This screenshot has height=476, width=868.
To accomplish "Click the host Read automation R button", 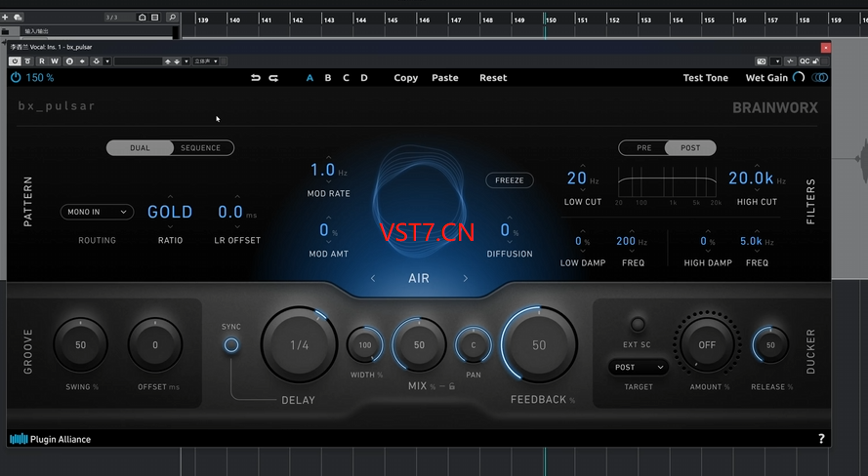I will click(42, 61).
